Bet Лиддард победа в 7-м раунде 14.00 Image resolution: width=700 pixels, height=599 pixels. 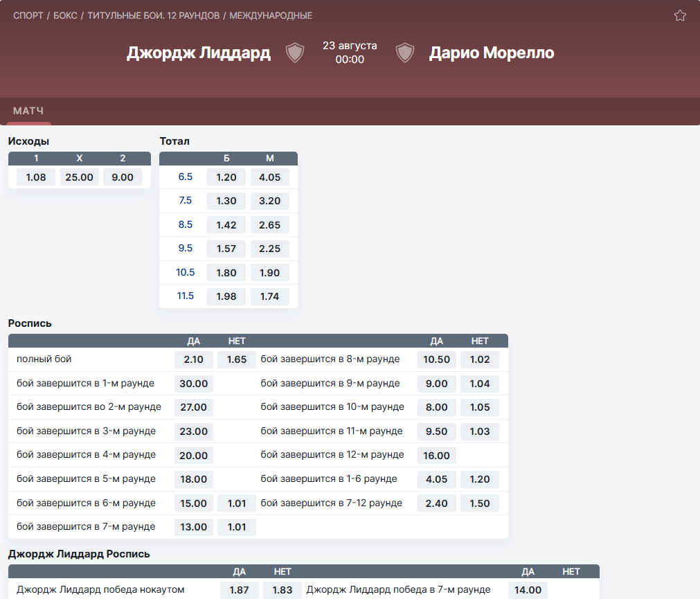(528, 589)
